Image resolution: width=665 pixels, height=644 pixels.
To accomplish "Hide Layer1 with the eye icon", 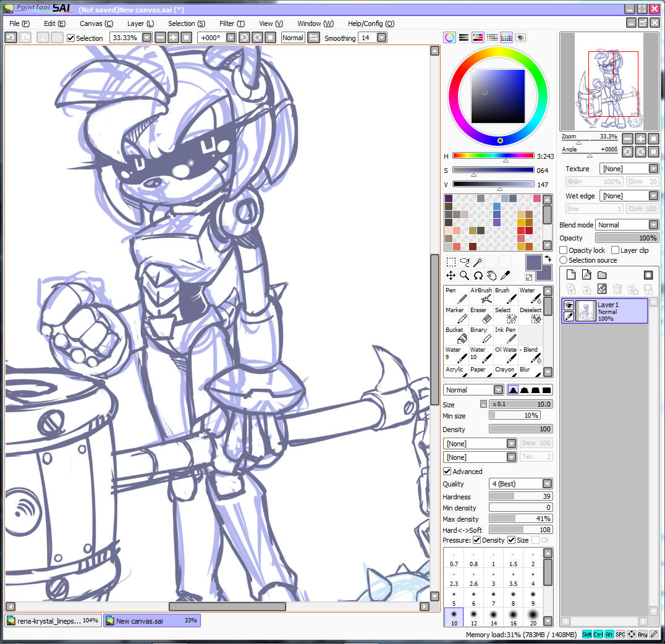I will coord(569,305).
